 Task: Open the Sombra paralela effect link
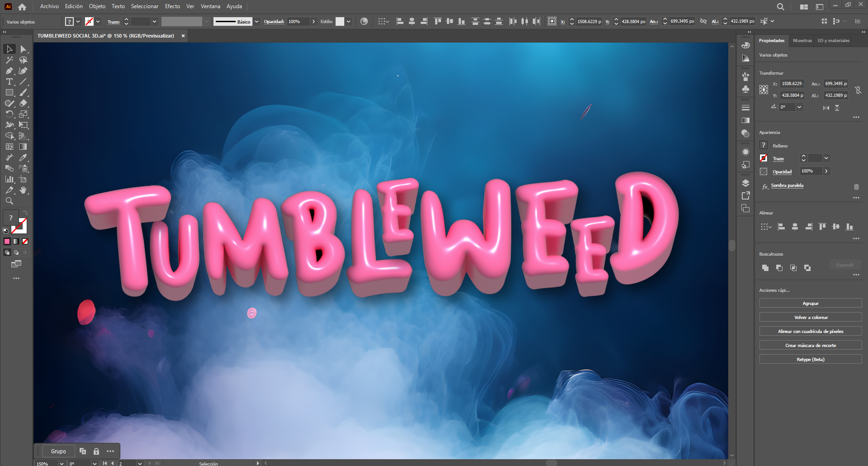787,185
